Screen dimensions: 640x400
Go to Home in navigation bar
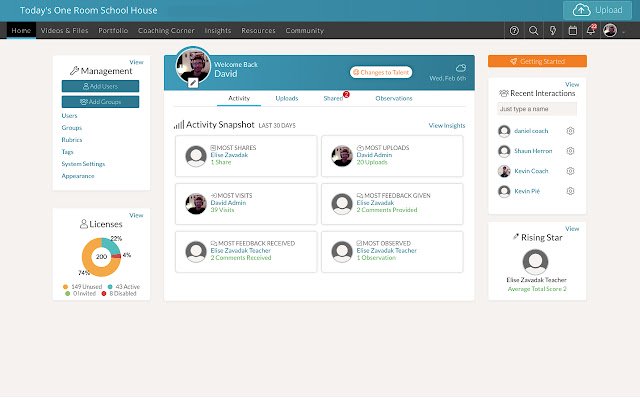pyautogui.click(x=21, y=31)
